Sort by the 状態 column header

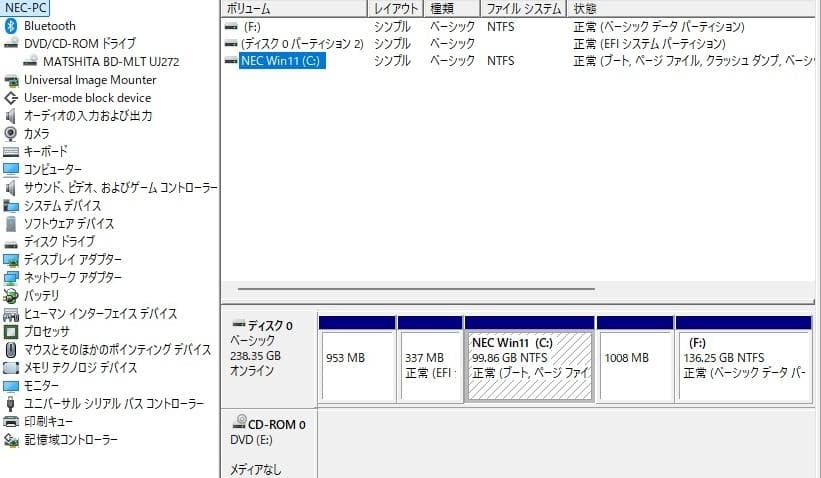[692, 8]
